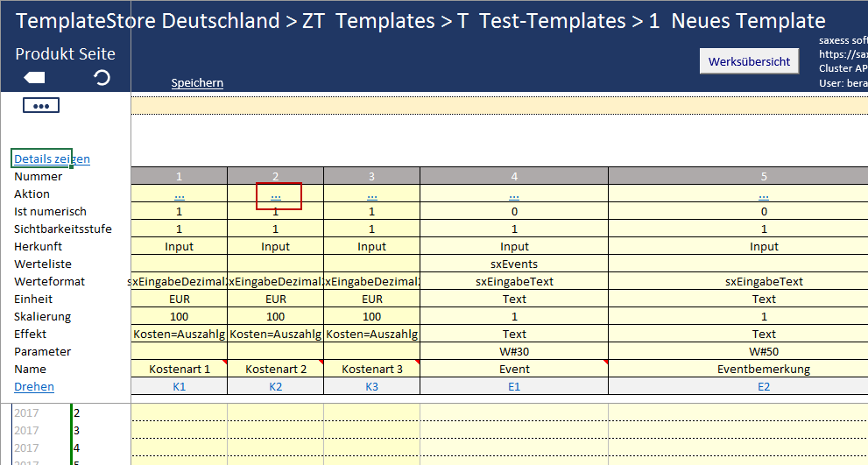Click the back arrow icon
The width and height of the screenshot is (868, 465).
pyautogui.click(x=35, y=78)
